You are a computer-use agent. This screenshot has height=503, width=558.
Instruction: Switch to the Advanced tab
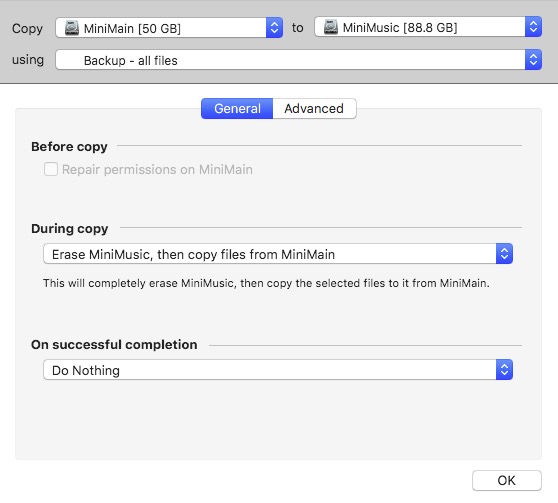[x=314, y=109]
